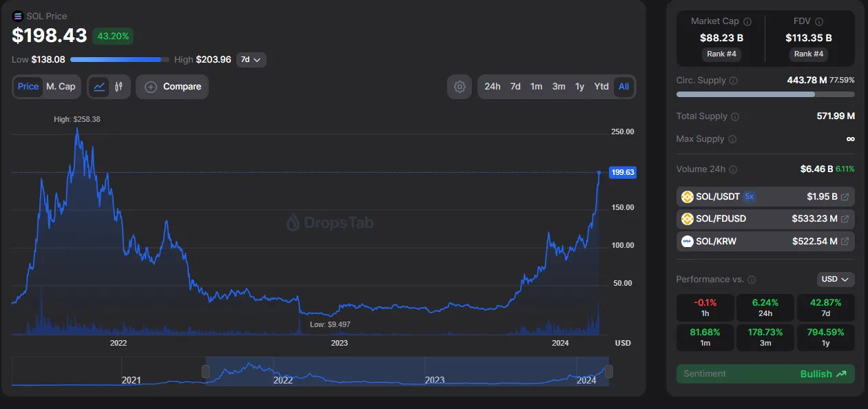Select the 7d chart range tab

[515, 87]
